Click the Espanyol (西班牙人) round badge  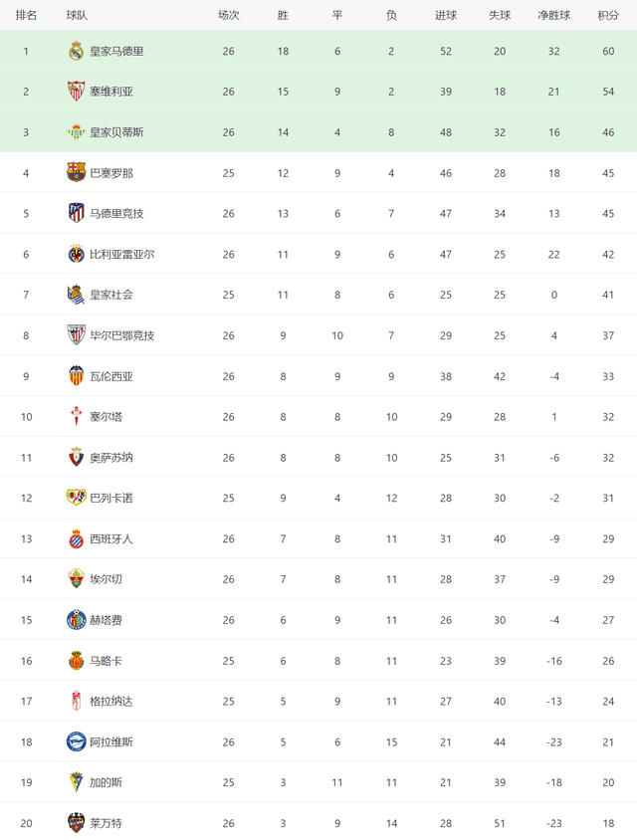[76, 538]
